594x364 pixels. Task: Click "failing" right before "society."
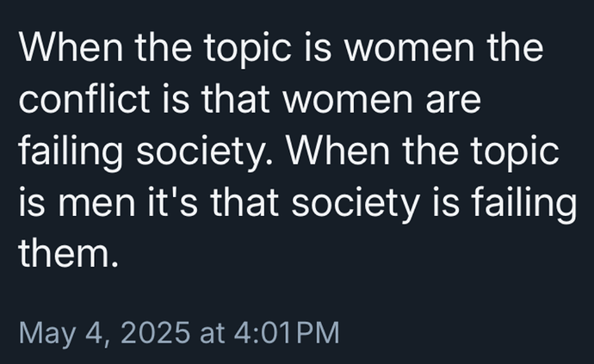point(71,152)
